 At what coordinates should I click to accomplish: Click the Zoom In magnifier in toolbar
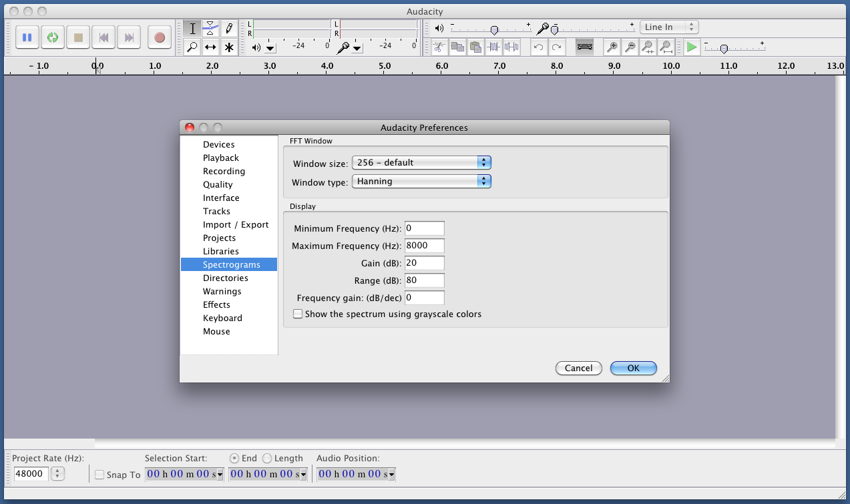612,47
